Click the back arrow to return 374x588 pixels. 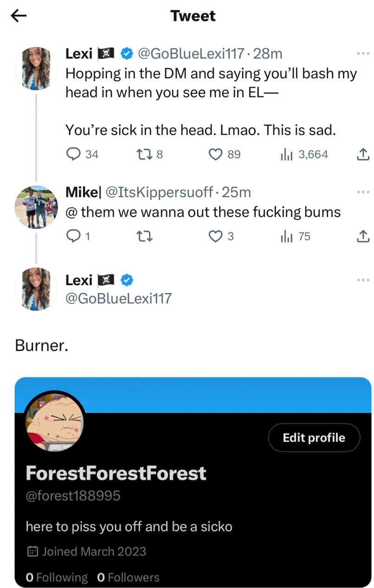17,16
